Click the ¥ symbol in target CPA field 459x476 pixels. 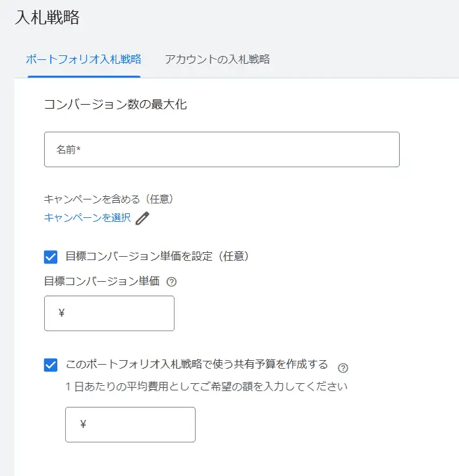[x=62, y=313]
